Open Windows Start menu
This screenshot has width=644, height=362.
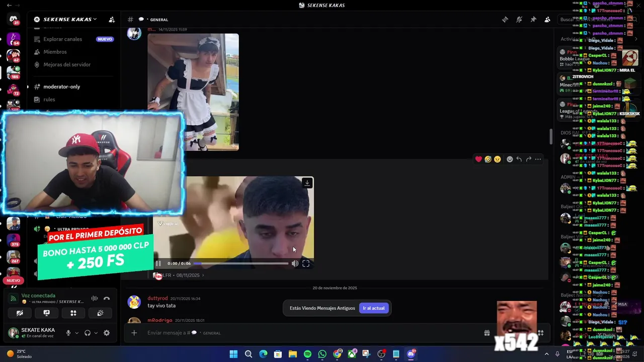pos(233,354)
